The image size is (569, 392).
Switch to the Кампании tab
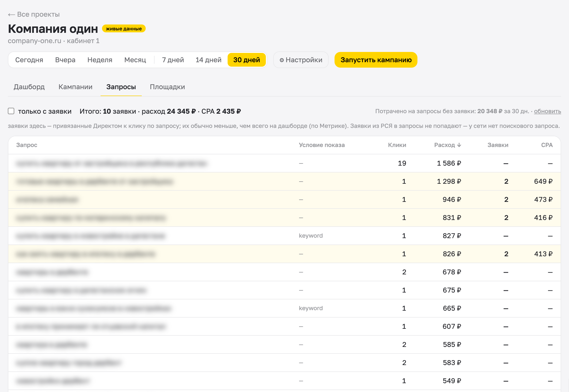click(76, 87)
